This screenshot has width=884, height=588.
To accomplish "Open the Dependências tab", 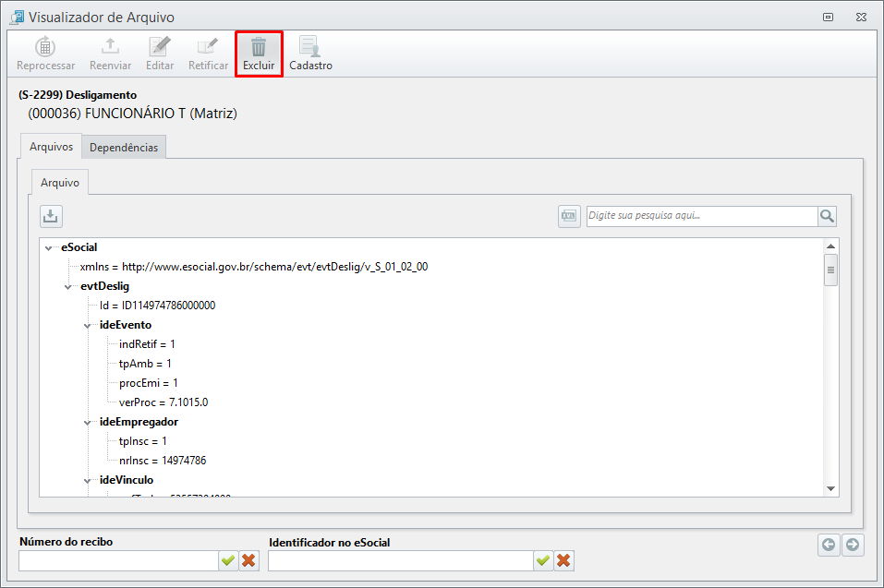I will point(124,147).
